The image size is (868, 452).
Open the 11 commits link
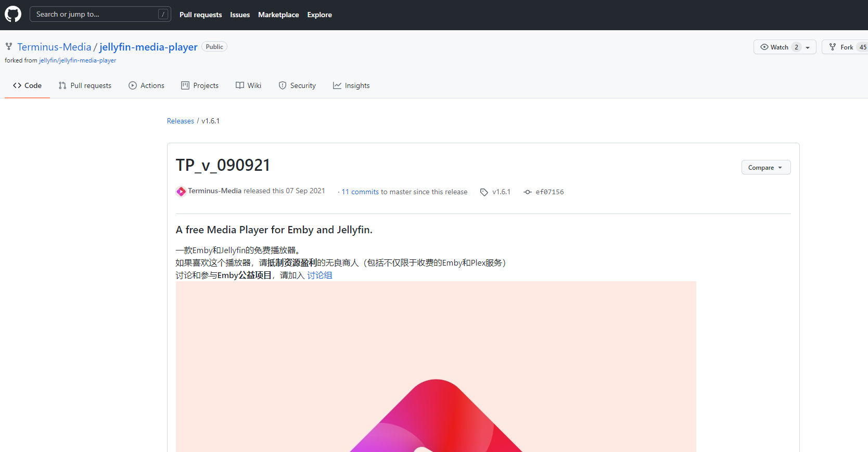click(360, 192)
